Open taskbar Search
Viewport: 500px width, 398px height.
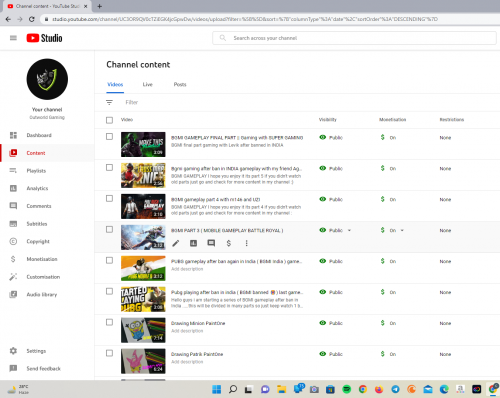(x=233, y=389)
